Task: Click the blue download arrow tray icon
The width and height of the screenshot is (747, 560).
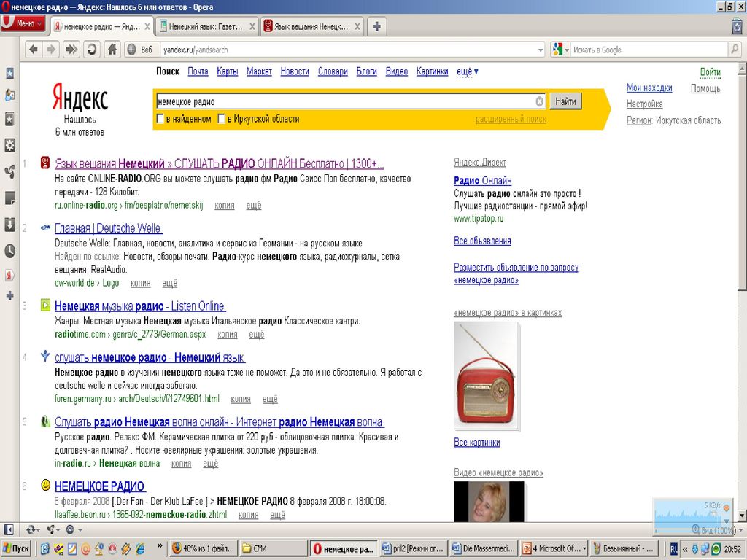Action: [x=695, y=549]
